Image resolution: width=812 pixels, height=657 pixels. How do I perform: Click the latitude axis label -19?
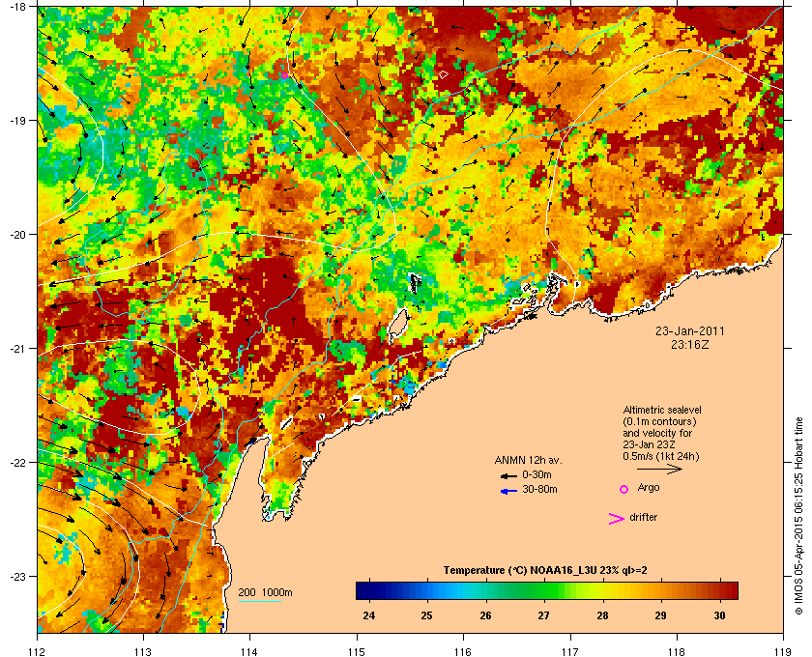pos(17,121)
